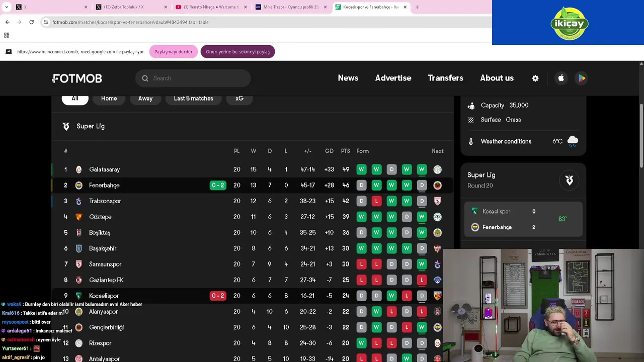The height and width of the screenshot is (362, 644).
Task: Open the Google Play store icon
Action: point(582,78)
